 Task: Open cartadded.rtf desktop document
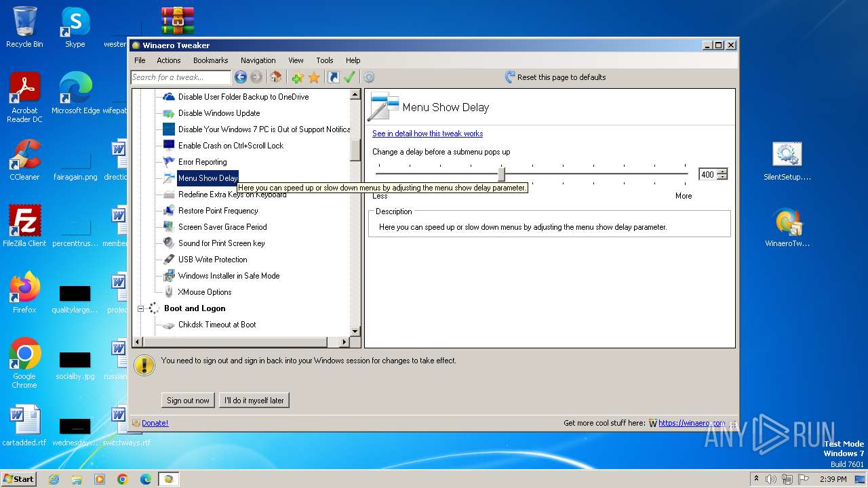click(x=24, y=426)
